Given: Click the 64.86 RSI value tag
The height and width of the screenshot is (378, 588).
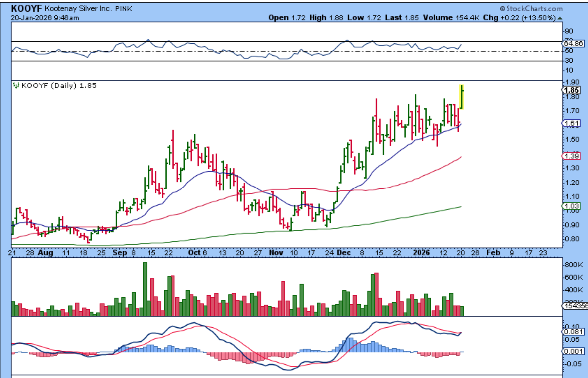Looking at the screenshot, I should coord(573,44).
